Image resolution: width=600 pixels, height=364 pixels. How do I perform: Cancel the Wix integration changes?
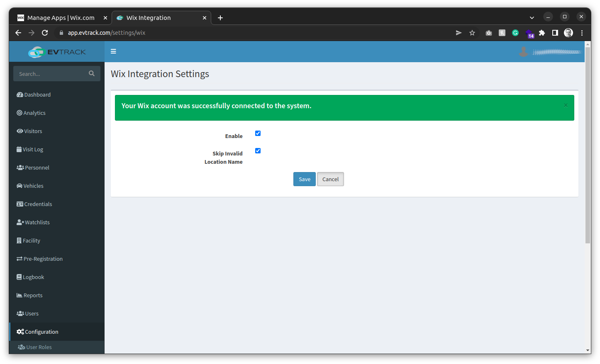[x=330, y=179]
